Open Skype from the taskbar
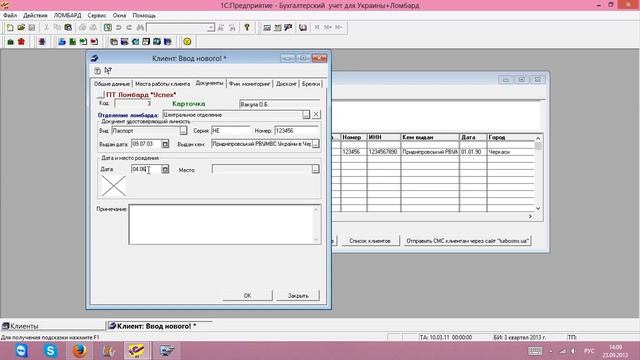This screenshot has width=640, height=360. pos(50,351)
